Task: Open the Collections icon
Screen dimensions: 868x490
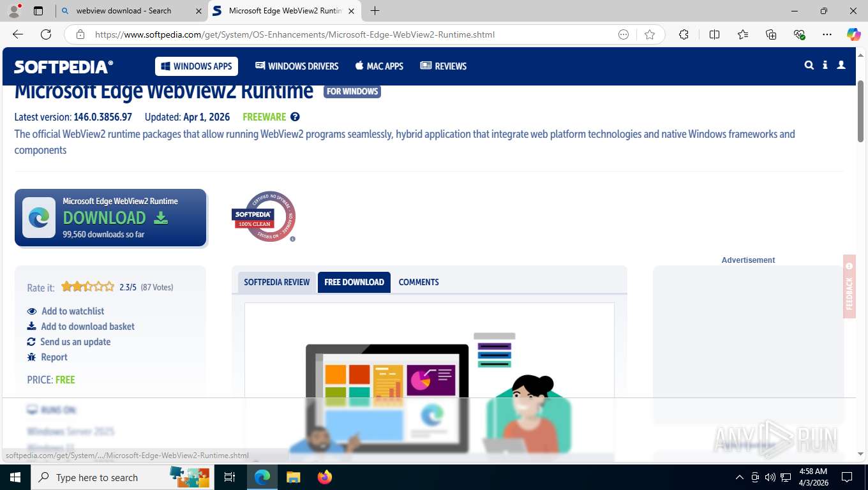Action: (x=771, y=34)
